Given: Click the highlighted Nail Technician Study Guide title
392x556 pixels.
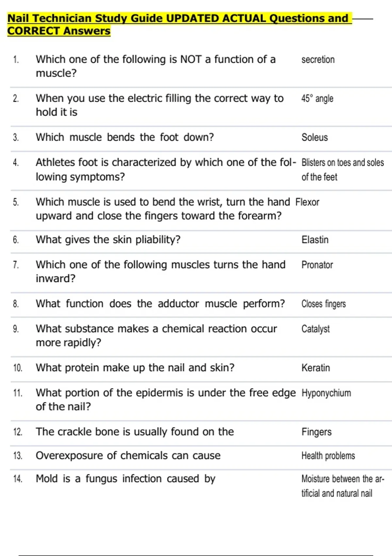Looking at the screenshot, I should coord(178,18).
